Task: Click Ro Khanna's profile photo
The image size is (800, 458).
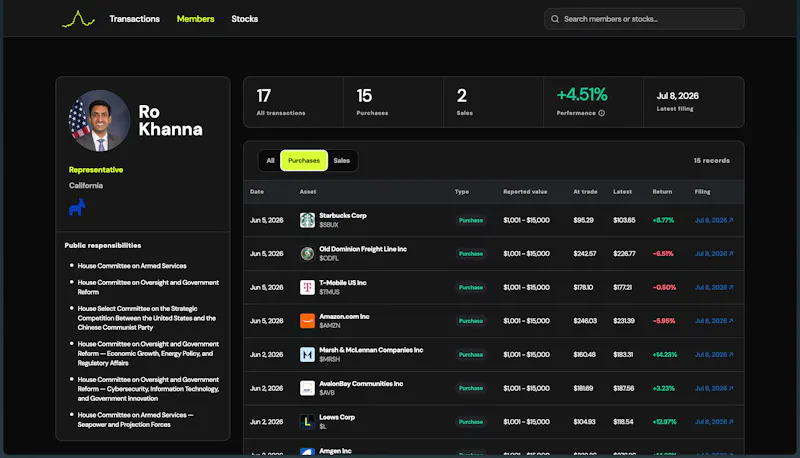Action: (99, 121)
